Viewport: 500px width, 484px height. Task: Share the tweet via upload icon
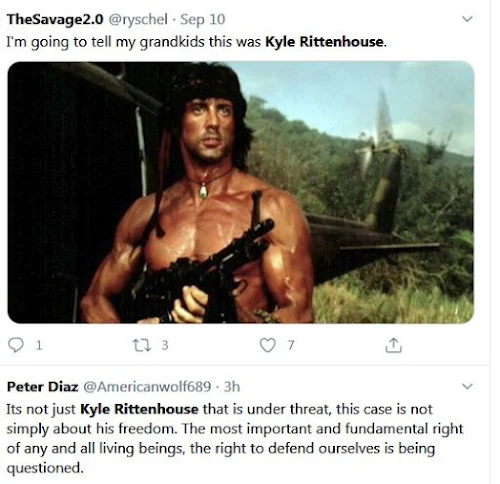pos(394,345)
